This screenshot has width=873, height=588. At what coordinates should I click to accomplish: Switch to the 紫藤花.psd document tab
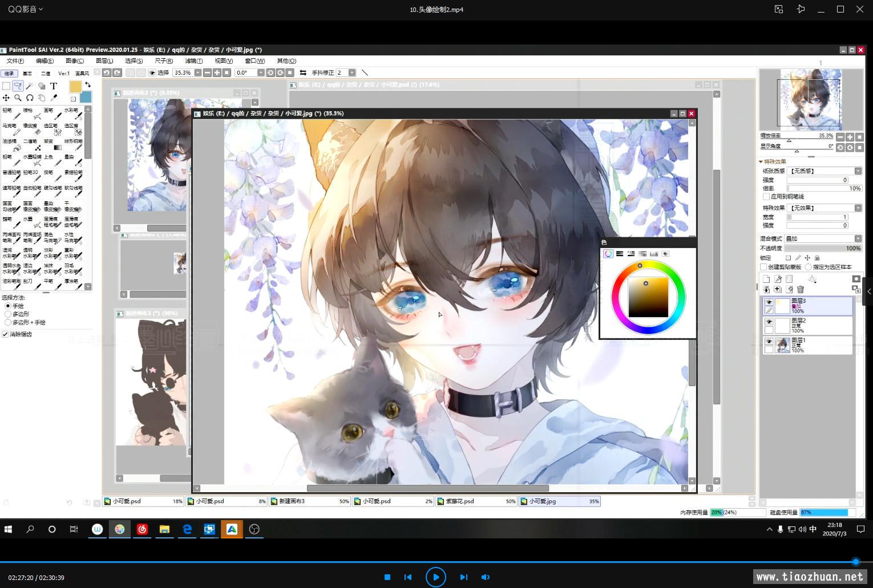[x=476, y=501]
